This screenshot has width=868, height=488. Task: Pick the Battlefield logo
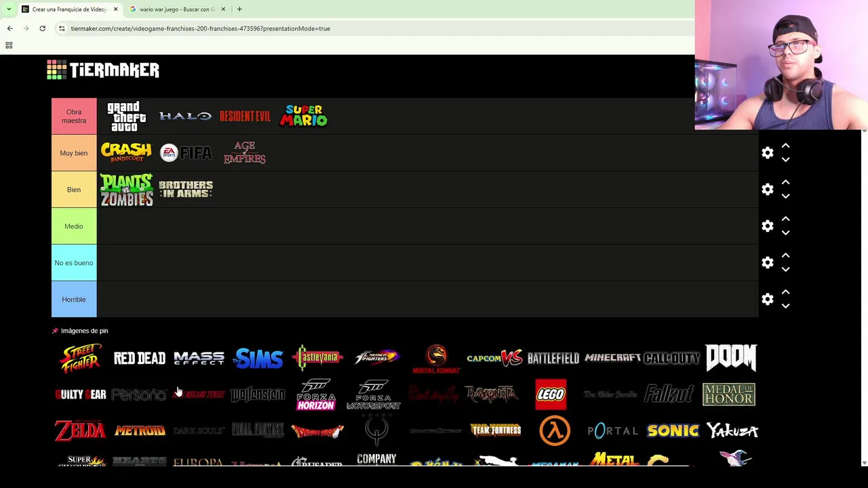pos(553,358)
